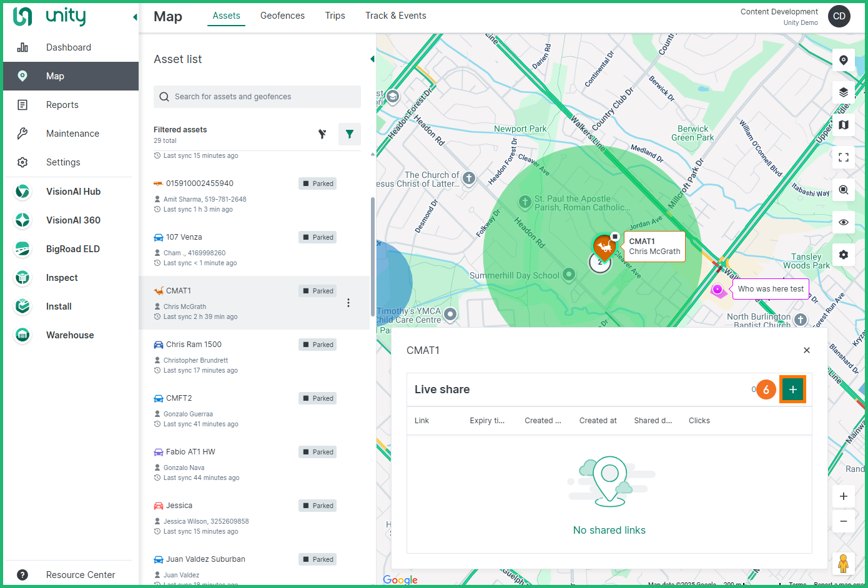Toggle the map visibility eye icon

(843, 222)
